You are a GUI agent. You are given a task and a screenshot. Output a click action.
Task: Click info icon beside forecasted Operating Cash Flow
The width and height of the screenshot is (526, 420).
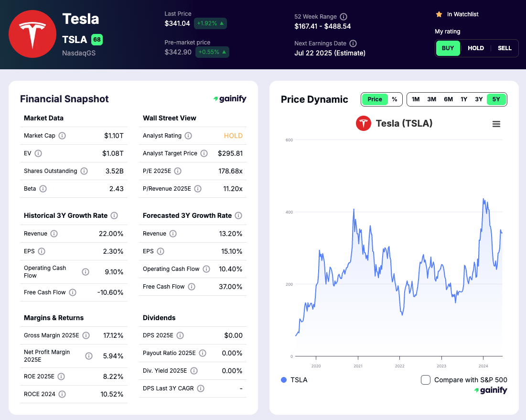tap(206, 269)
